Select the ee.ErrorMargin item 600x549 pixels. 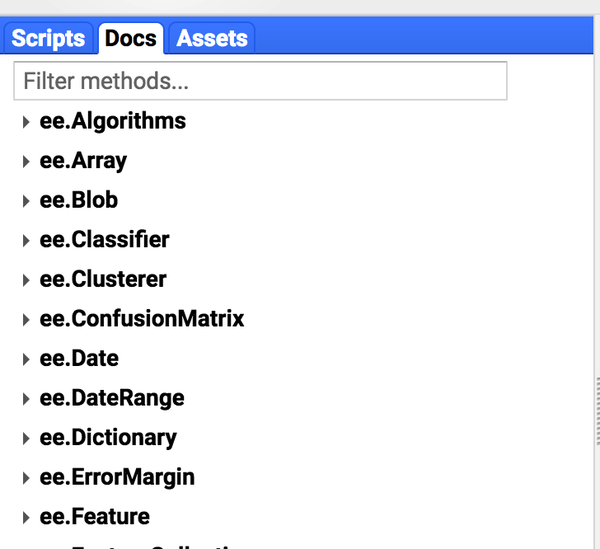pos(117,478)
